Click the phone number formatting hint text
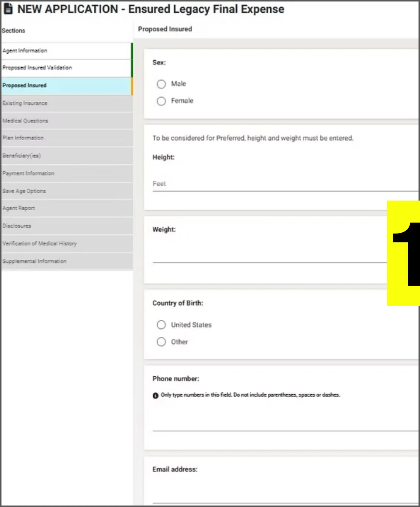 (x=250, y=395)
